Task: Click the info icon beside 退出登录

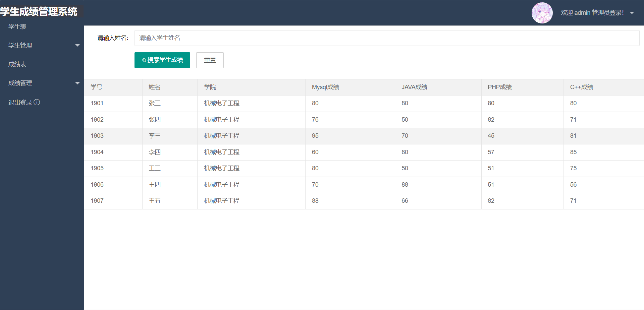Action: 37,102
